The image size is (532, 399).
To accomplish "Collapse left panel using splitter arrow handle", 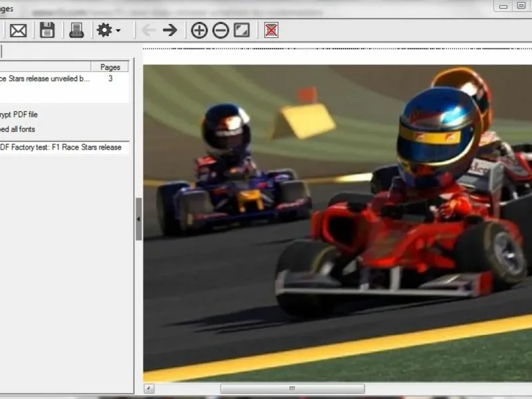I will click(x=139, y=219).
